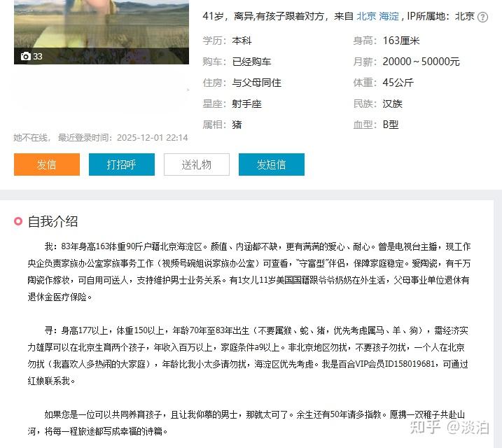This screenshot has height=448, width=502.
Task: Click the 发短信 button
Action: coord(272,164)
